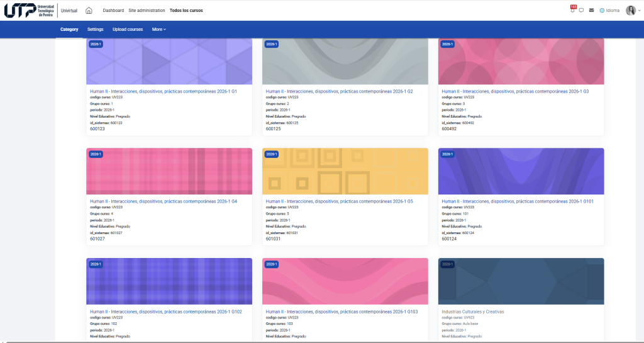Open Human II 2026-1 G1 course link

[x=163, y=91]
